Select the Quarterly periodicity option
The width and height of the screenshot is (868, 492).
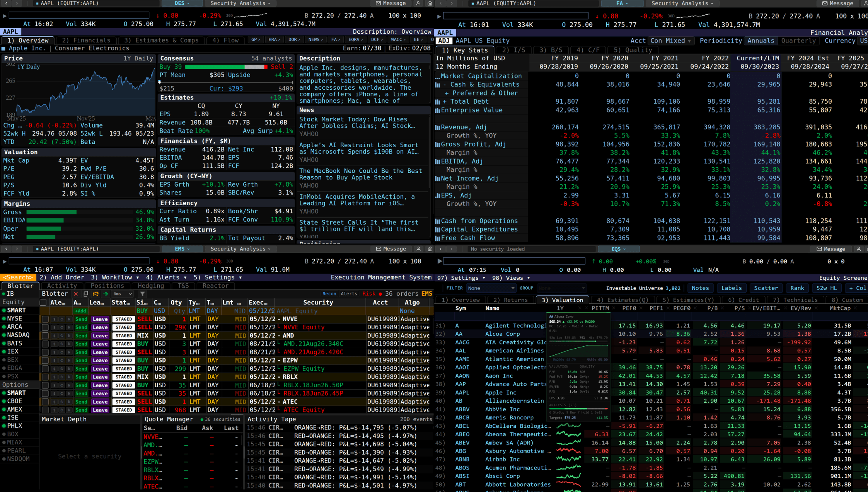pos(798,41)
